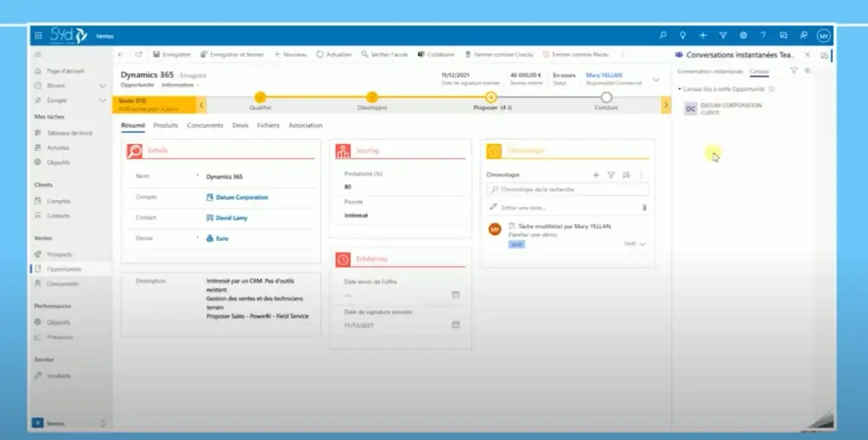
Task: Switch to the Association tab
Action: pos(305,125)
